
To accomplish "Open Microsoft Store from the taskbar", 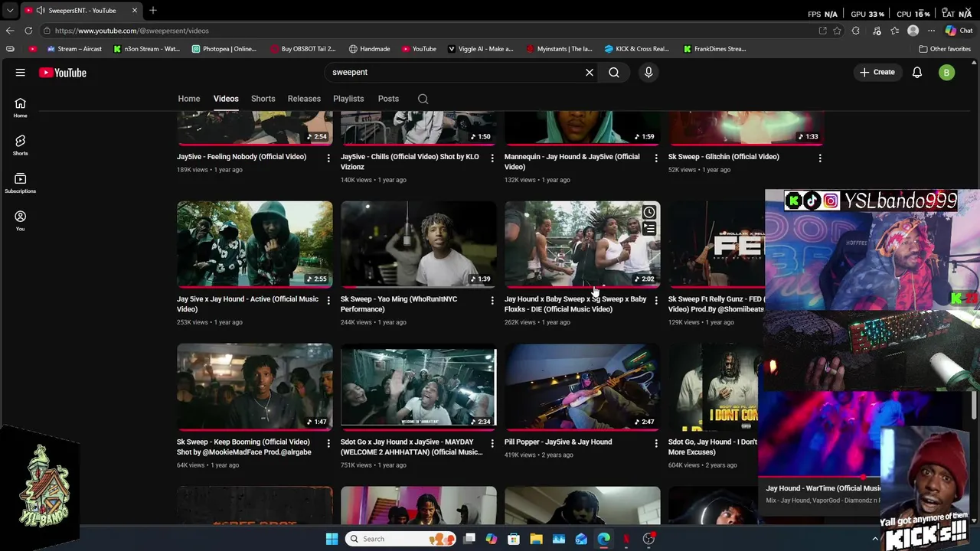I will click(x=514, y=539).
